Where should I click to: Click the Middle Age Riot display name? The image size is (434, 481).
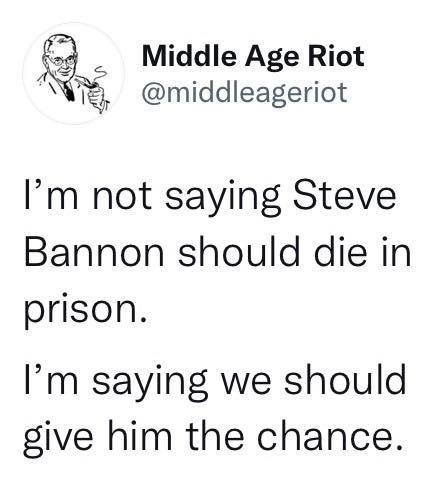click(x=253, y=56)
